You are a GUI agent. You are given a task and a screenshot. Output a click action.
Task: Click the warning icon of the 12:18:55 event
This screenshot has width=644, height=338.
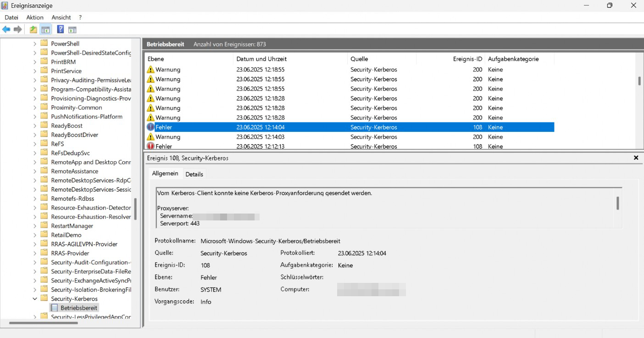point(151,69)
